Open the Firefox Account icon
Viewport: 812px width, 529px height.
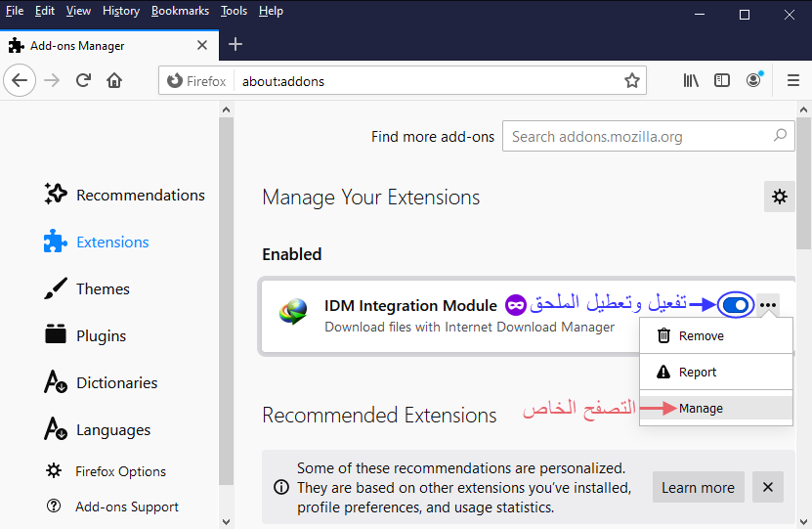754,80
